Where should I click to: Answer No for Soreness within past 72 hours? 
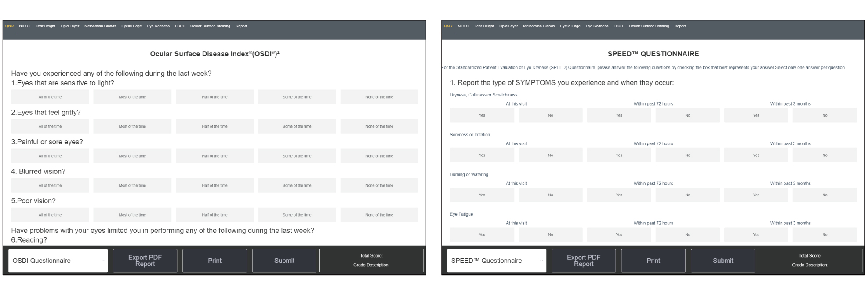687,155
